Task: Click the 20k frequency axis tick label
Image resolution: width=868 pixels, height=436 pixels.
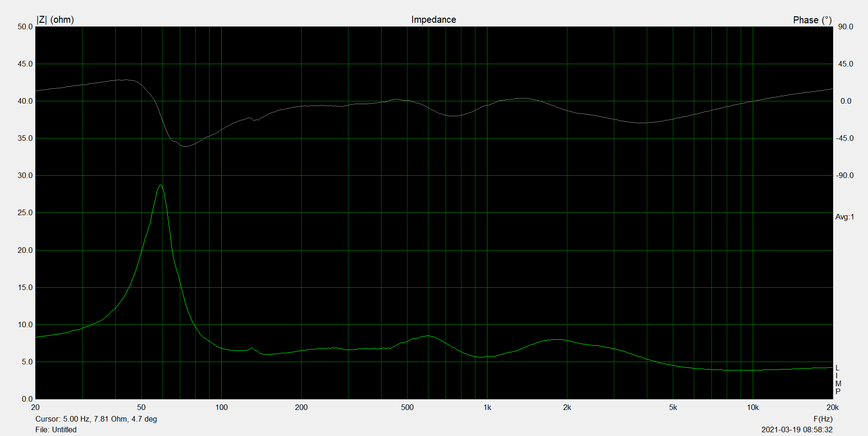Action: pos(832,407)
